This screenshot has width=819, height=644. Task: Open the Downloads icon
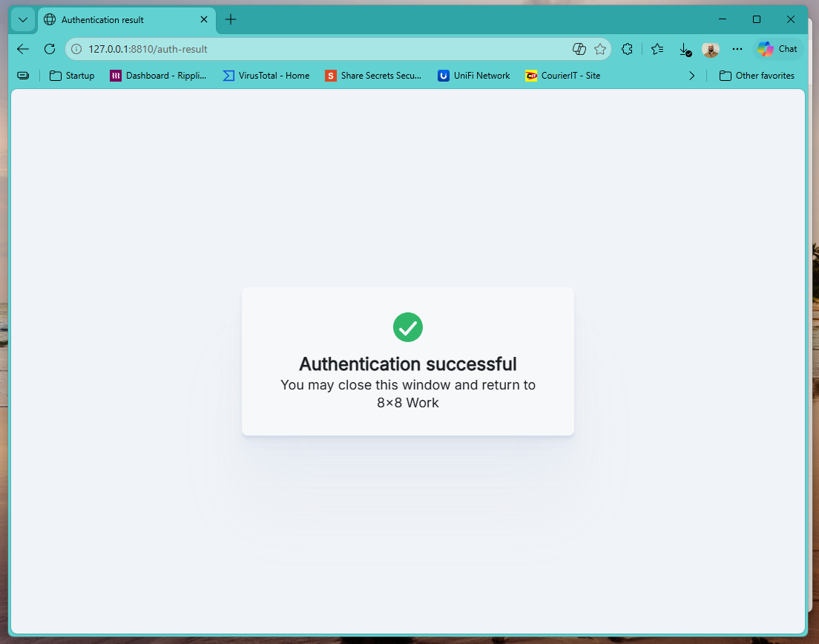(x=685, y=49)
